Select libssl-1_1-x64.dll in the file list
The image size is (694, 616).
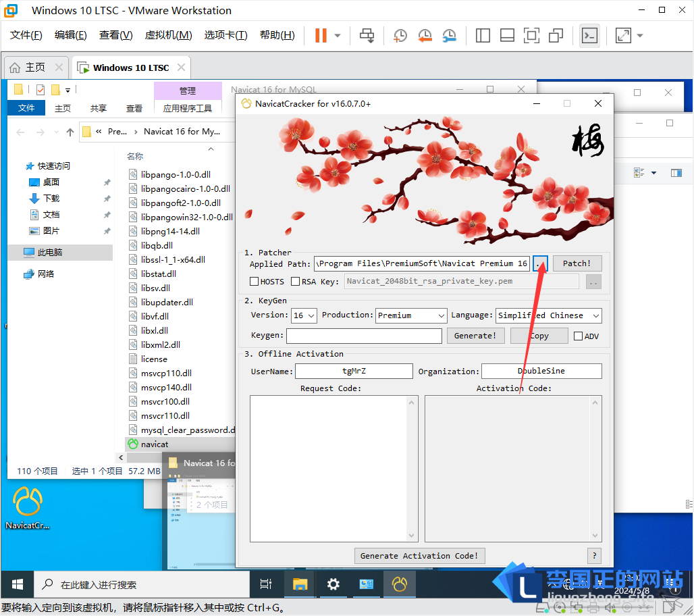(173, 259)
